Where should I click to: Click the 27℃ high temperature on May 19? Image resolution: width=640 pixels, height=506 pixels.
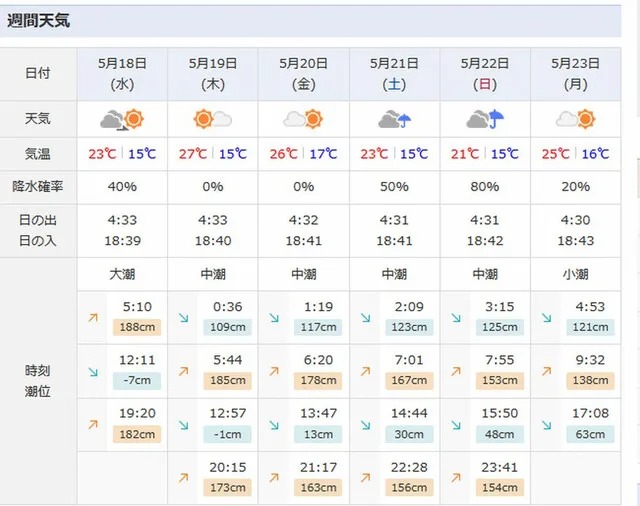click(193, 154)
